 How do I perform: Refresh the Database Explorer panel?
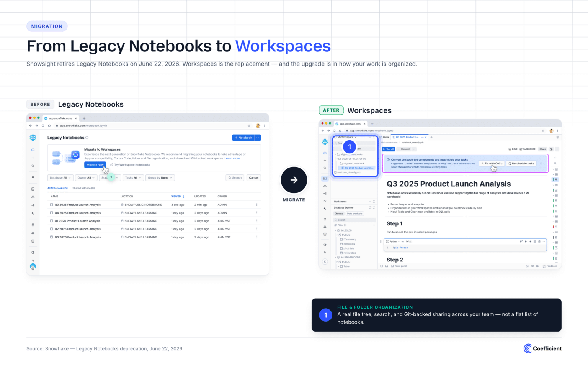click(370, 208)
